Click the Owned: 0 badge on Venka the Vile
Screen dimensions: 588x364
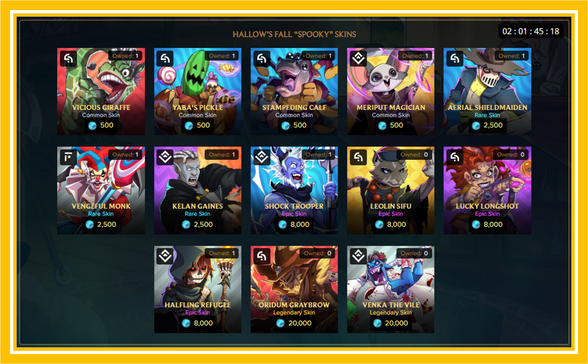point(414,253)
